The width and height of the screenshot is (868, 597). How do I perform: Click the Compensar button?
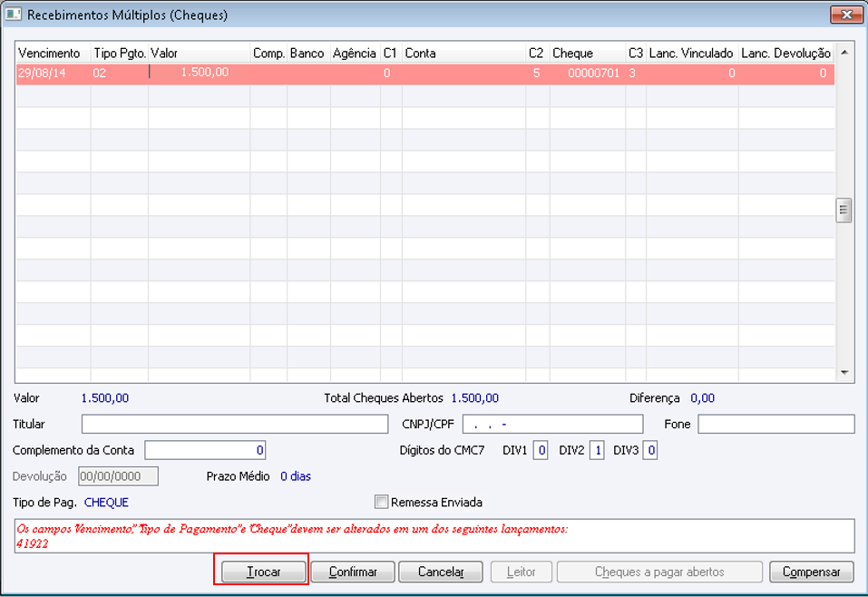coord(811,572)
